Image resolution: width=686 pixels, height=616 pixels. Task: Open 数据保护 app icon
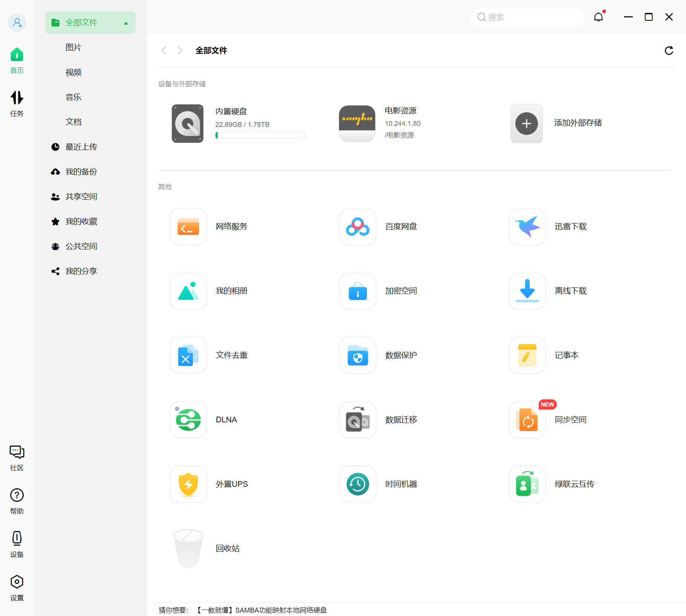pos(358,355)
